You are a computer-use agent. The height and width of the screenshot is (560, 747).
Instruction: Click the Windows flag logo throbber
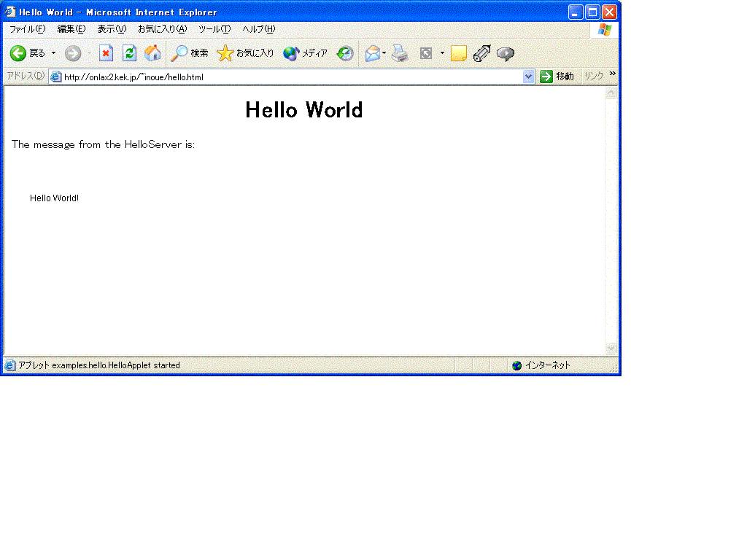pyautogui.click(x=605, y=30)
